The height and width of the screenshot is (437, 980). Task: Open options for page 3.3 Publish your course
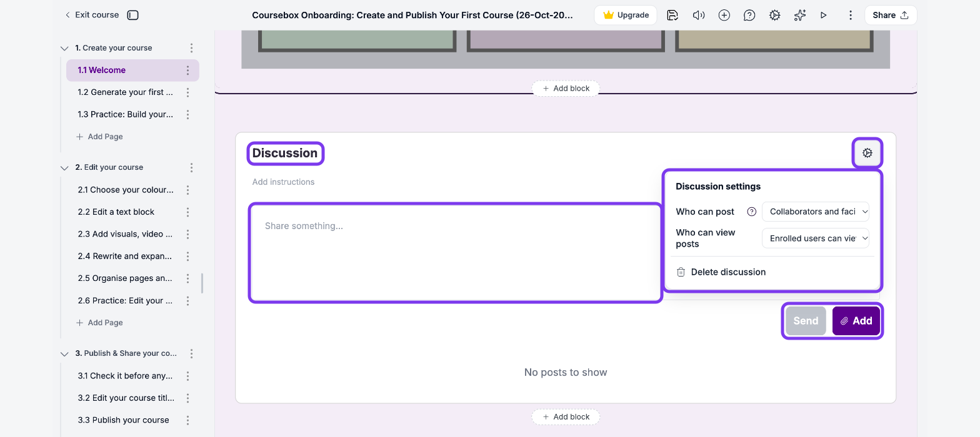pyautogui.click(x=187, y=420)
